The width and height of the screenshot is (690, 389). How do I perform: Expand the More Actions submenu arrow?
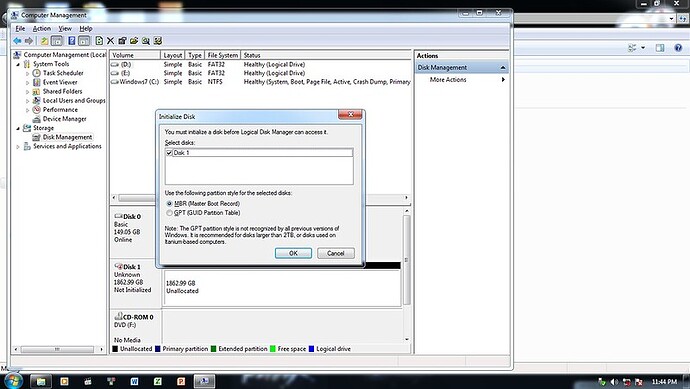[x=503, y=80]
